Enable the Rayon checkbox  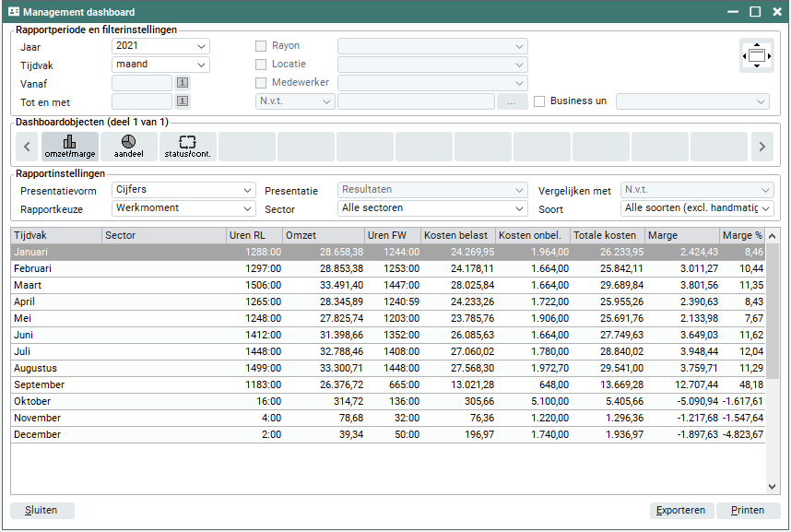(x=261, y=46)
